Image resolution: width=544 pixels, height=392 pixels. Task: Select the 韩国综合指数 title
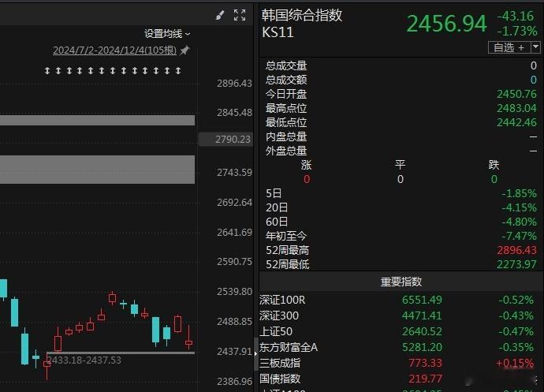click(x=301, y=15)
